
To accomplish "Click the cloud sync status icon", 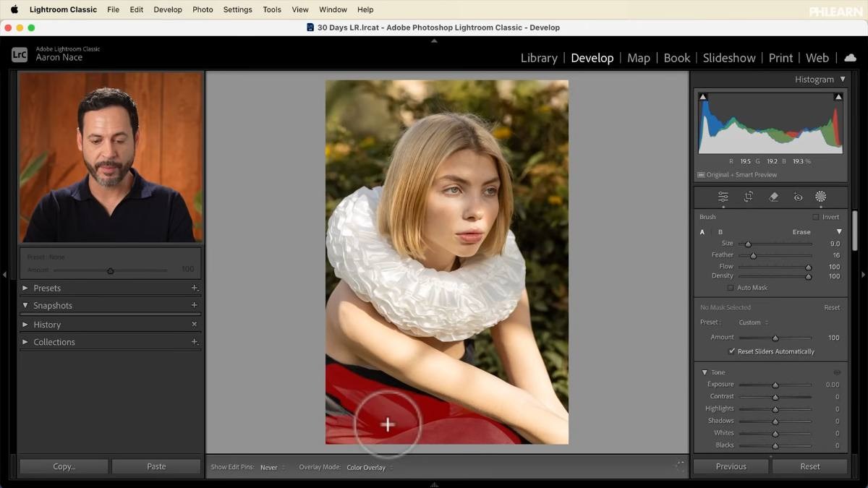I will 850,58.
